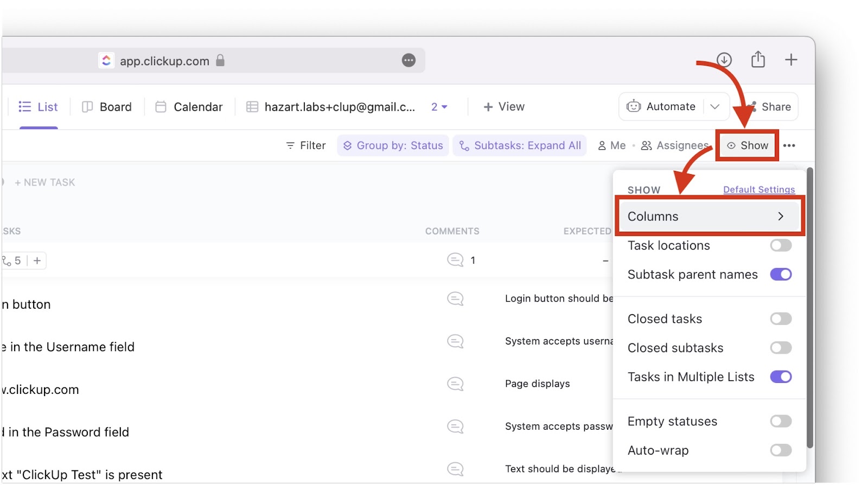Click comment icon for 'ClickUp Test' task row
The image size is (868, 485).
pos(455,469)
